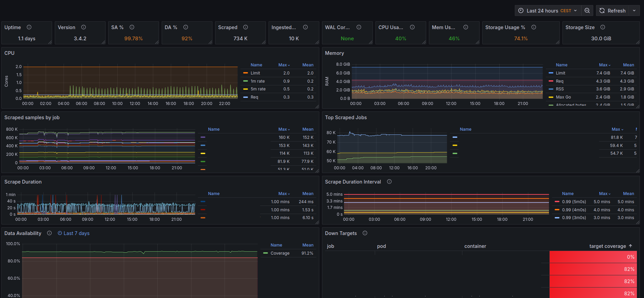Sort CPU legend by Max column
The height and width of the screenshot is (298, 644).
tap(284, 65)
